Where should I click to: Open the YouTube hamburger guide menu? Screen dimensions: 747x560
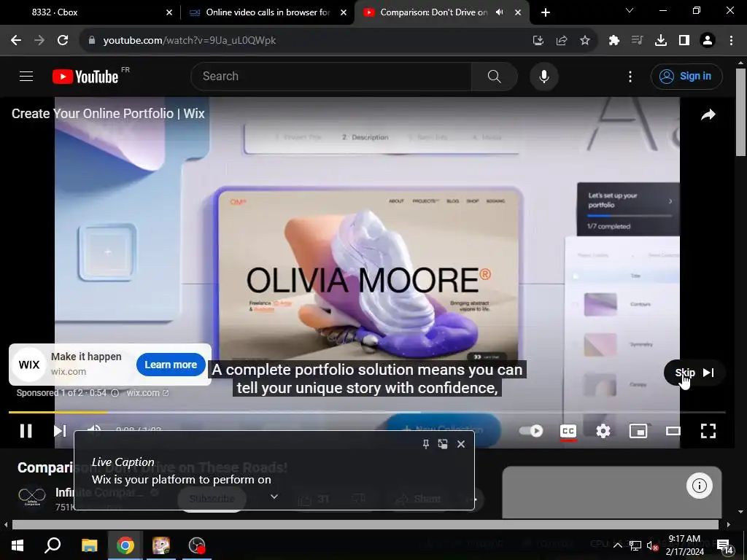[x=26, y=76]
